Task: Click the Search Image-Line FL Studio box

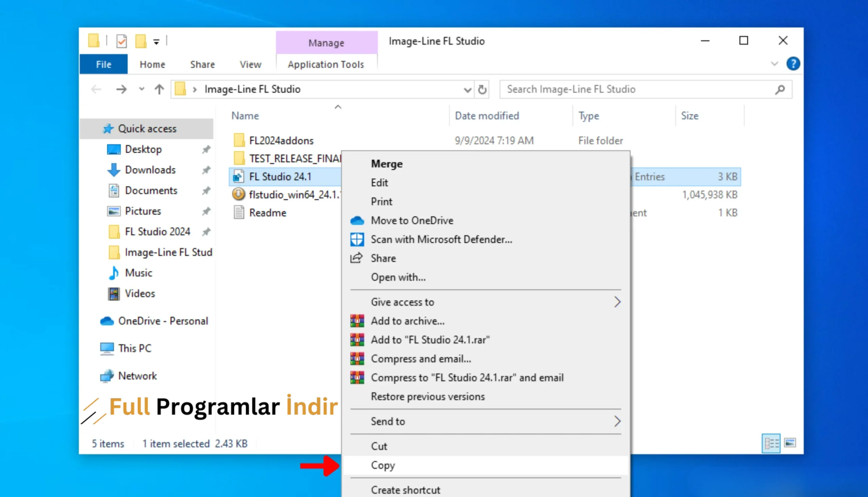Action: (x=645, y=90)
